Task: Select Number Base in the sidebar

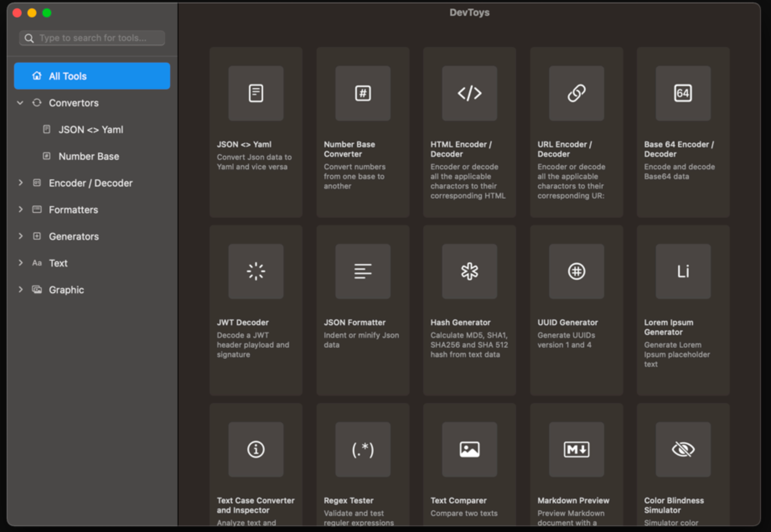Action: pos(89,156)
